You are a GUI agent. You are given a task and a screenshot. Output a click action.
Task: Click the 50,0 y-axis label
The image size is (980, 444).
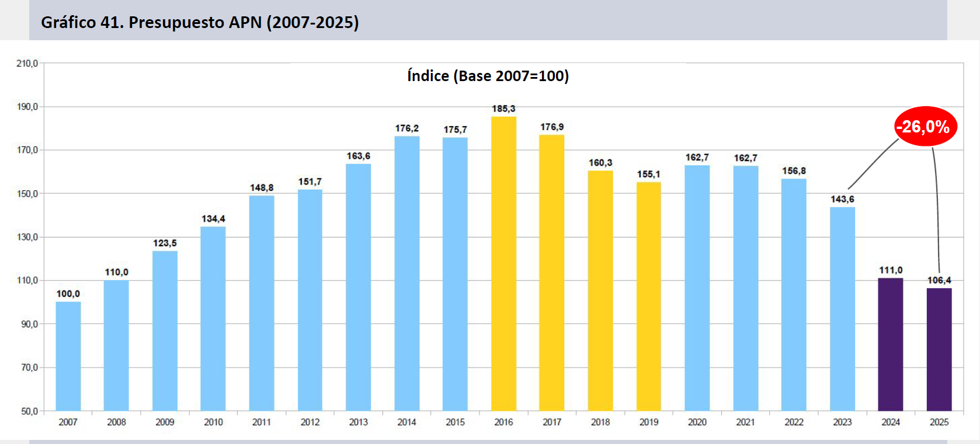click(29, 411)
